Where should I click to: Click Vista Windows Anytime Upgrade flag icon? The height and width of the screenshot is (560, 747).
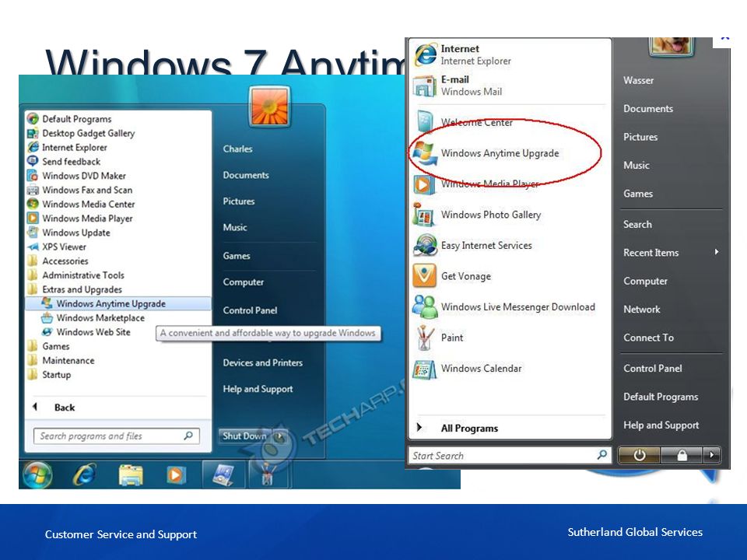tap(425, 153)
